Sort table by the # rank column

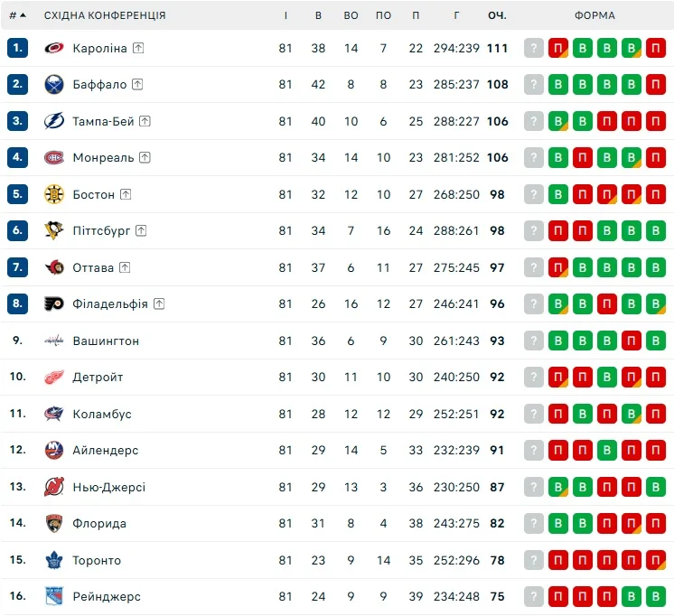click(x=17, y=15)
